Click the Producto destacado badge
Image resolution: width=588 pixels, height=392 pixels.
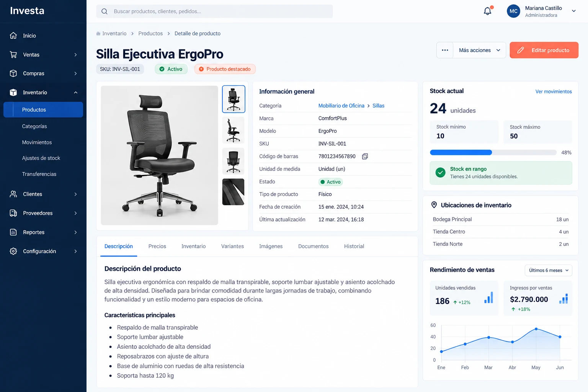point(225,69)
